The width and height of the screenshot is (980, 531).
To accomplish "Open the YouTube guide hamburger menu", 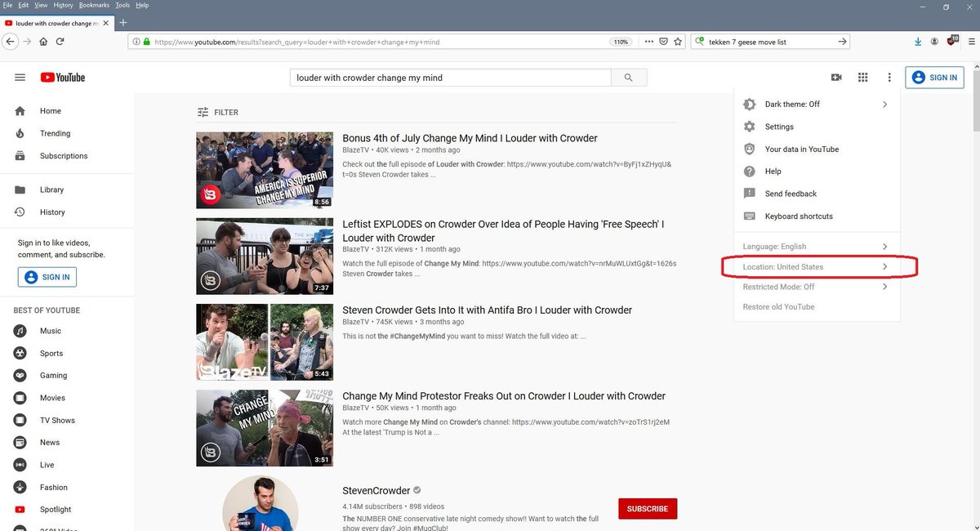I will (20, 78).
